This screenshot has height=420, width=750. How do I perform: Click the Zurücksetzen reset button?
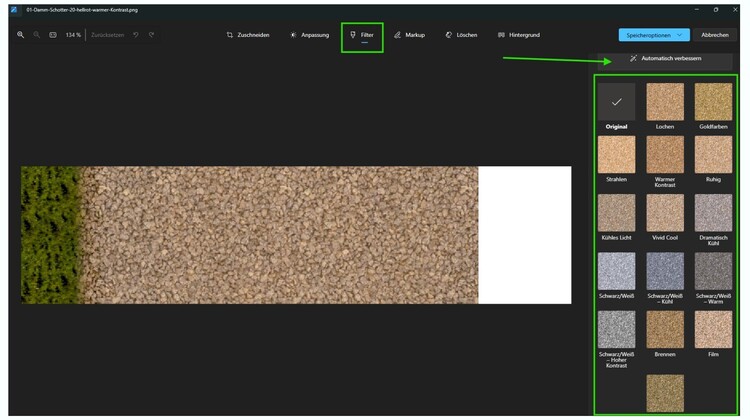[x=107, y=35]
